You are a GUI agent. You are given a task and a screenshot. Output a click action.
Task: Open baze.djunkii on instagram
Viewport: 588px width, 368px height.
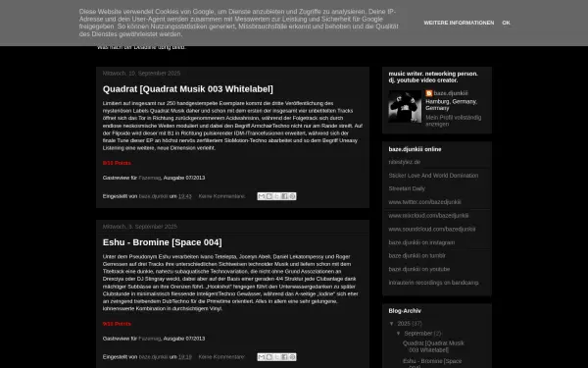coord(421,242)
